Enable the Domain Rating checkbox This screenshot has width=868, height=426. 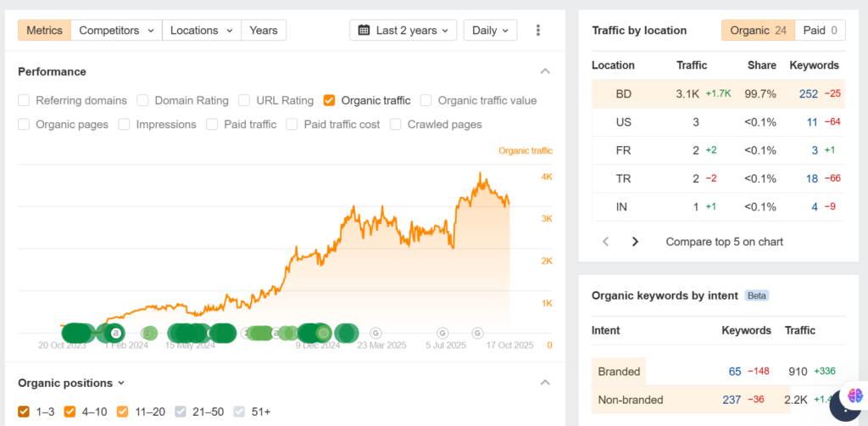click(143, 100)
